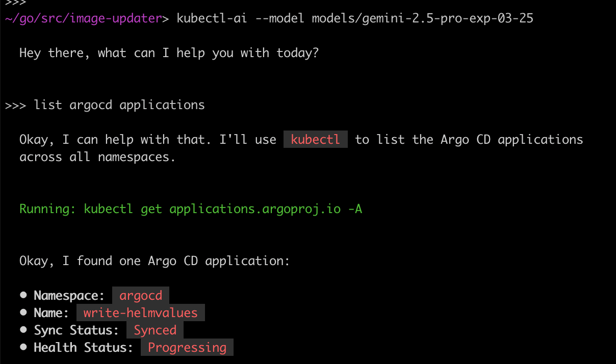
Task: Click the "across all namespaces." text
Action: (x=97, y=157)
